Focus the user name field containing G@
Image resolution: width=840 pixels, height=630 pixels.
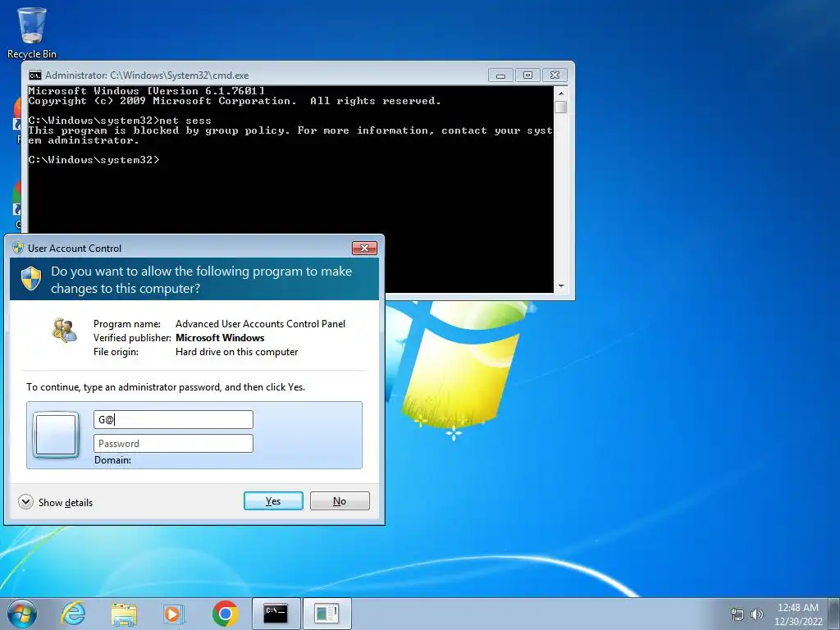(x=173, y=419)
